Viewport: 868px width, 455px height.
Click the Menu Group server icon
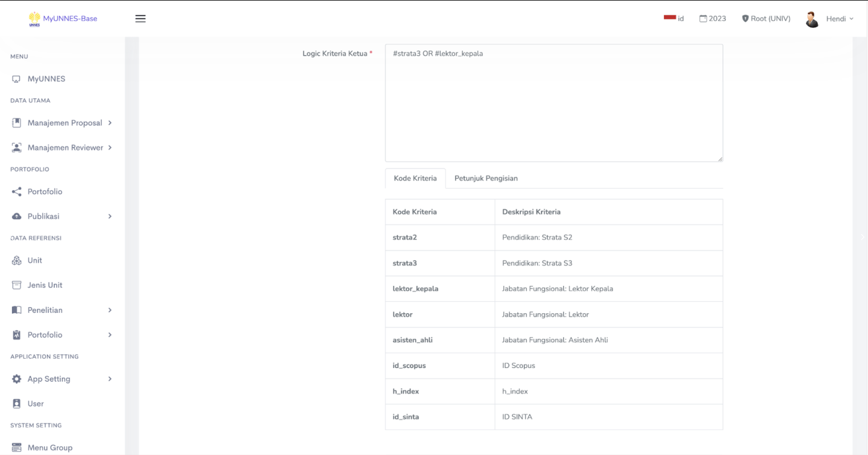click(x=16, y=447)
